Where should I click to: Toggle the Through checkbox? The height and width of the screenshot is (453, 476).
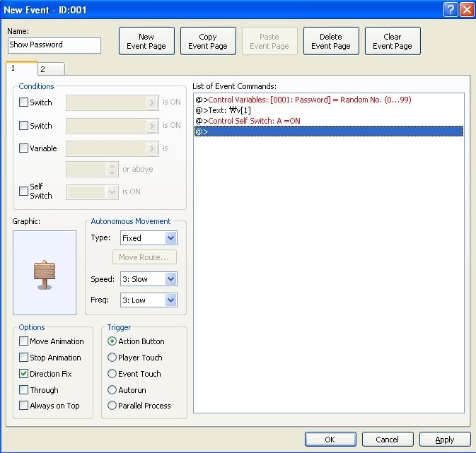coord(24,390)
